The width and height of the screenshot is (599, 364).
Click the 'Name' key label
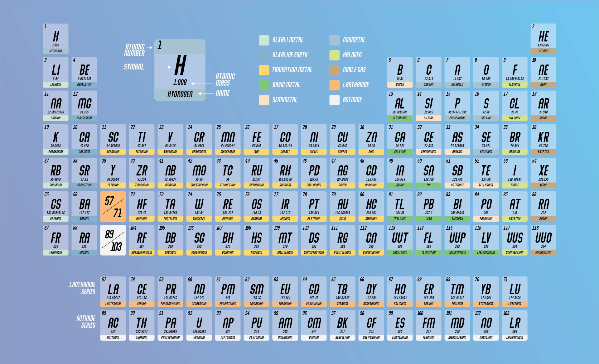tap(223, 93)
